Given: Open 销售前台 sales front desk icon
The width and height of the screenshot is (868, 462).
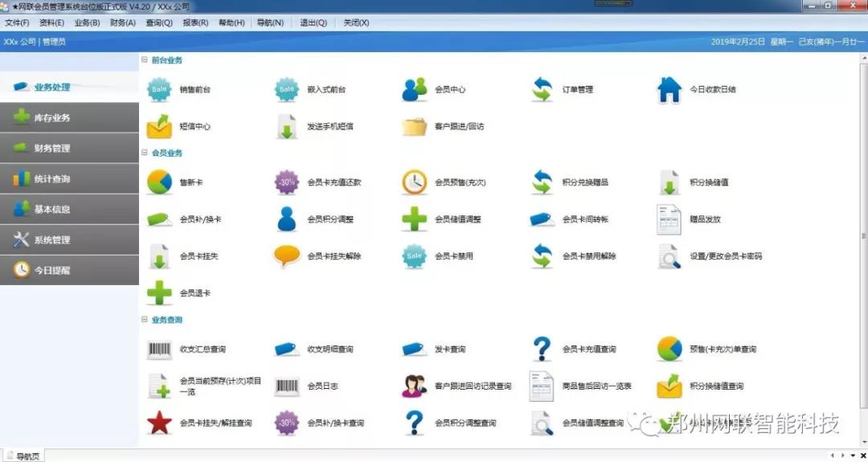Looking at the screenshot, I should coord(159,89).
